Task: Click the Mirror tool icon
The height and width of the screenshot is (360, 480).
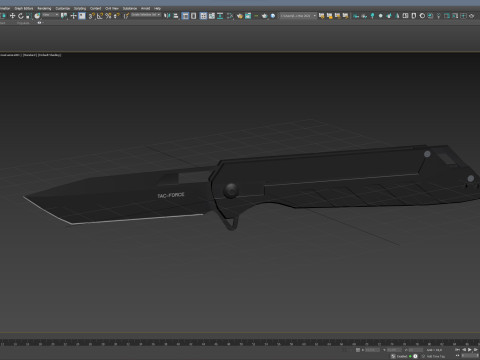Action: click(x=167, y=16)
